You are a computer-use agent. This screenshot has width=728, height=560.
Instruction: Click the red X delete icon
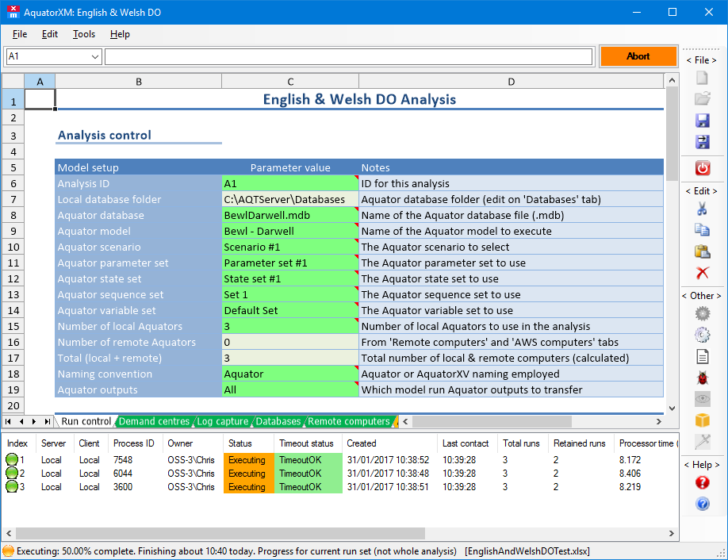click(x=702, y=273)
